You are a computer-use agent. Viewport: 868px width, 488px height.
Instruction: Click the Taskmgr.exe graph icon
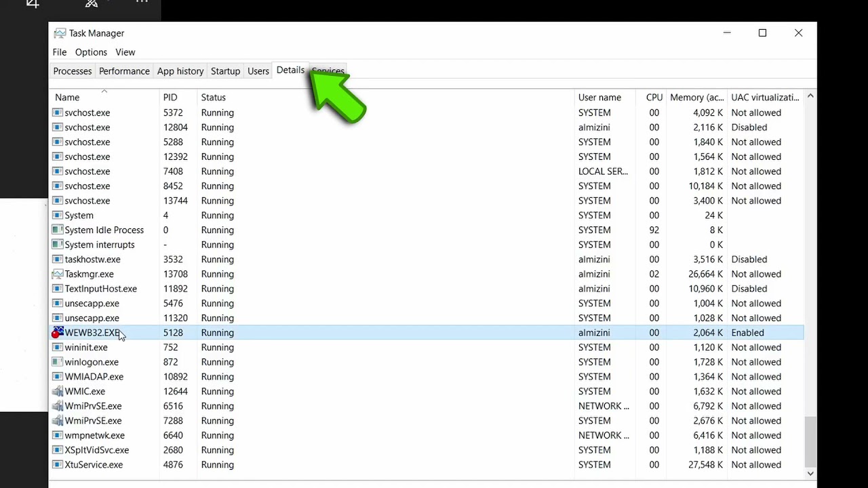click(x=58, y=274)
